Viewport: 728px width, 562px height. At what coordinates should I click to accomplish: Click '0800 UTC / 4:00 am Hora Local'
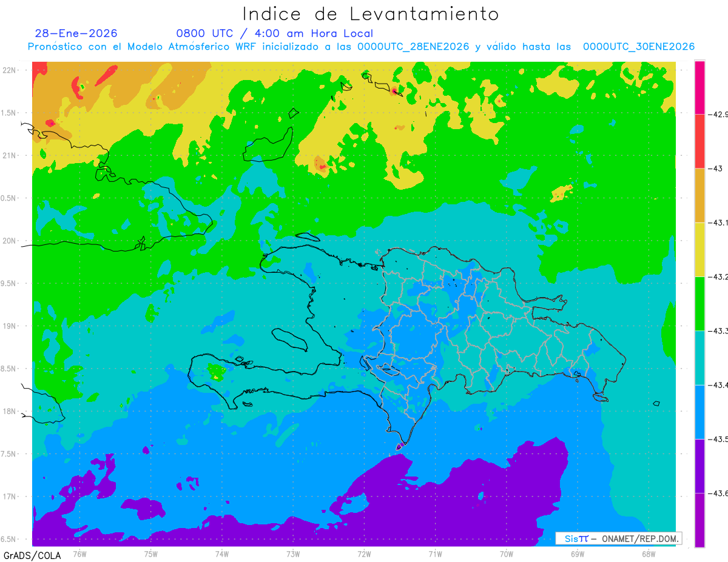pos(275,33)
